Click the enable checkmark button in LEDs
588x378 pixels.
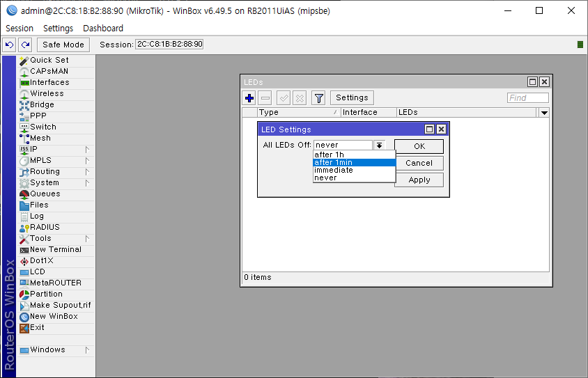pyautogui.click(x=284, y=98)
